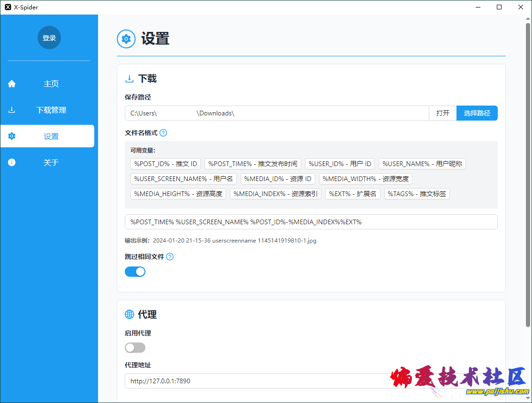Viewport: 532px width, 403px height.
Task: Click the 登录 avatar circle
Action: (49, 38)
